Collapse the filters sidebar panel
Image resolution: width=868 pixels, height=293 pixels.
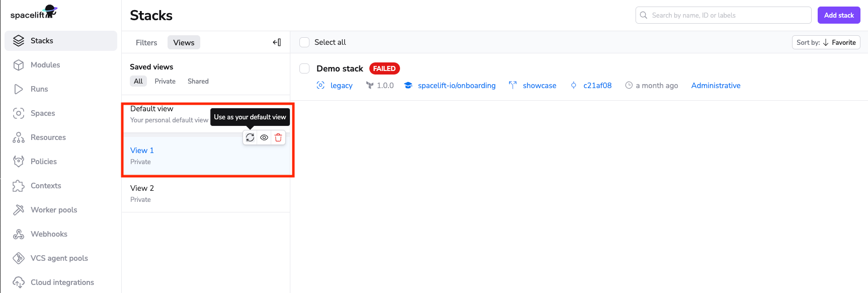(277, 42)
